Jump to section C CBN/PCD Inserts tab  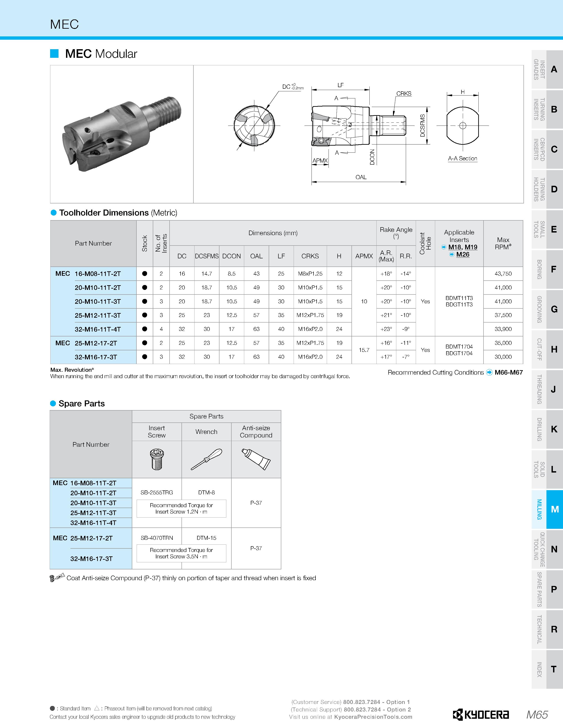click(547, 149)
